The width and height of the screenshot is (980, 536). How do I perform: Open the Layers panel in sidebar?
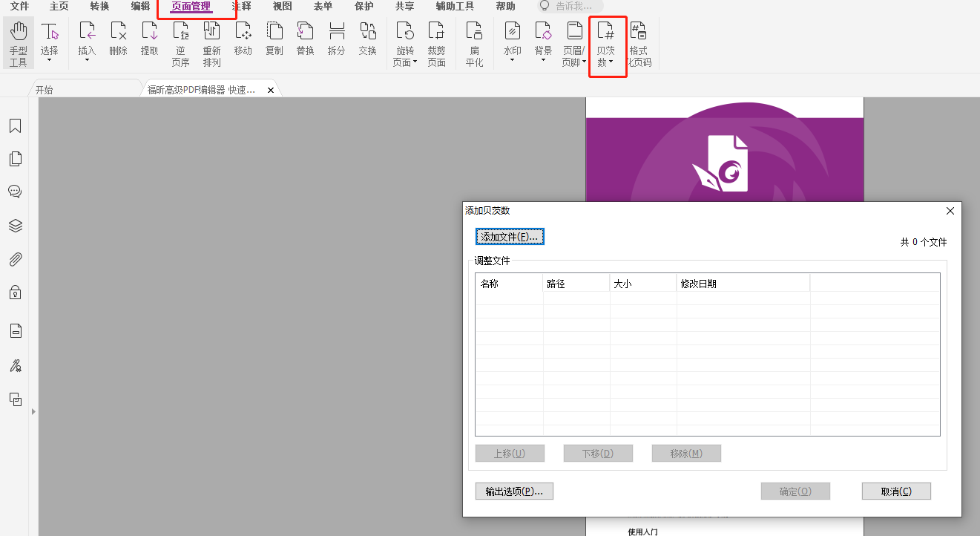tap(15, 226)
